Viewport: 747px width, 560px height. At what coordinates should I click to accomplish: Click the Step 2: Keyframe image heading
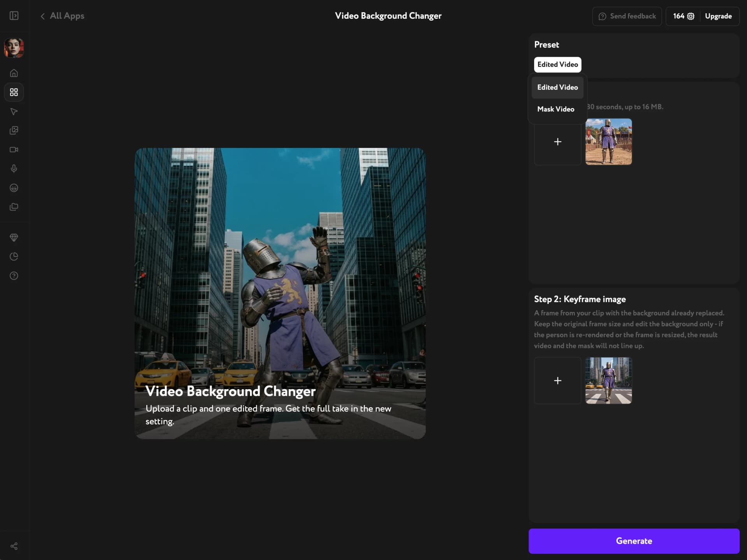point(580,299)
